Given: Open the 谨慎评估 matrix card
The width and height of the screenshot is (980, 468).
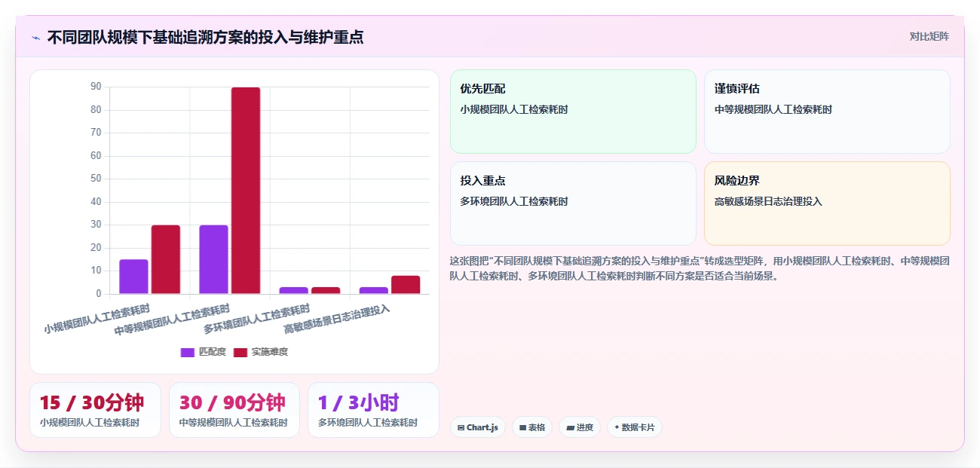Looking at the screenshot, I should tap(827, 112).
